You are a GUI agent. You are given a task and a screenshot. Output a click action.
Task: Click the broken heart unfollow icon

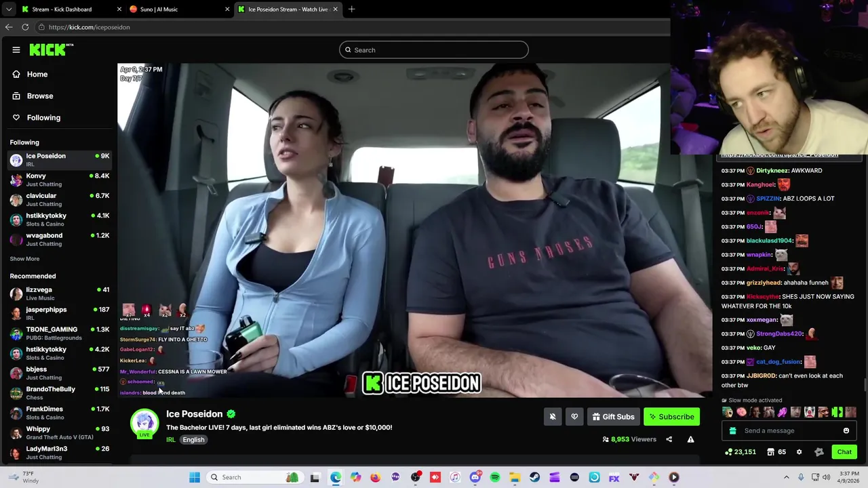click(x=574, y=417)
